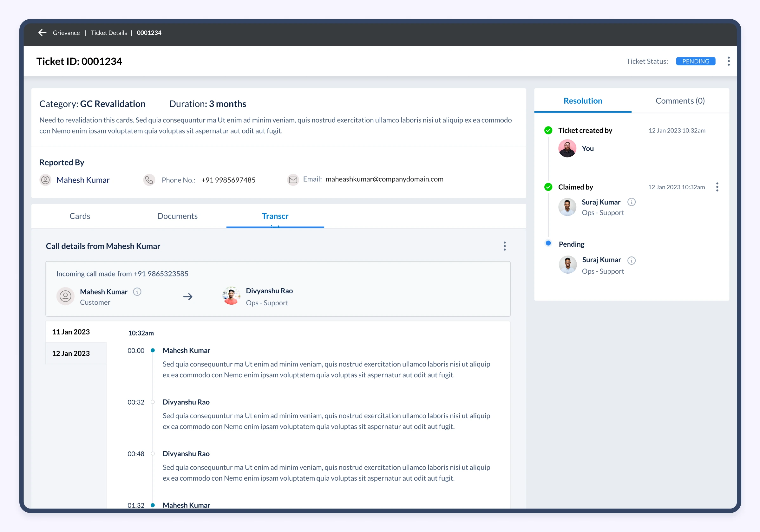Screen dimensions: 760x532
Task: Open the Comments (0) tab
Action: point(680,101)
